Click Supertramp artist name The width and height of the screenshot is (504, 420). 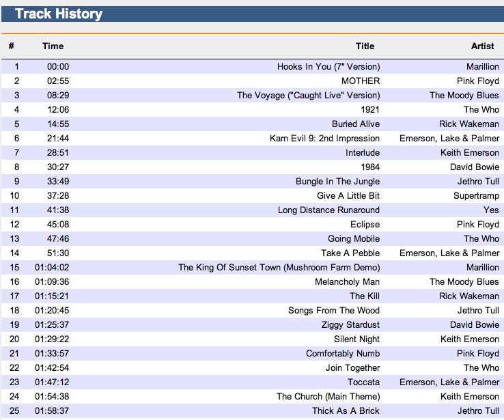tap(476, 196)
